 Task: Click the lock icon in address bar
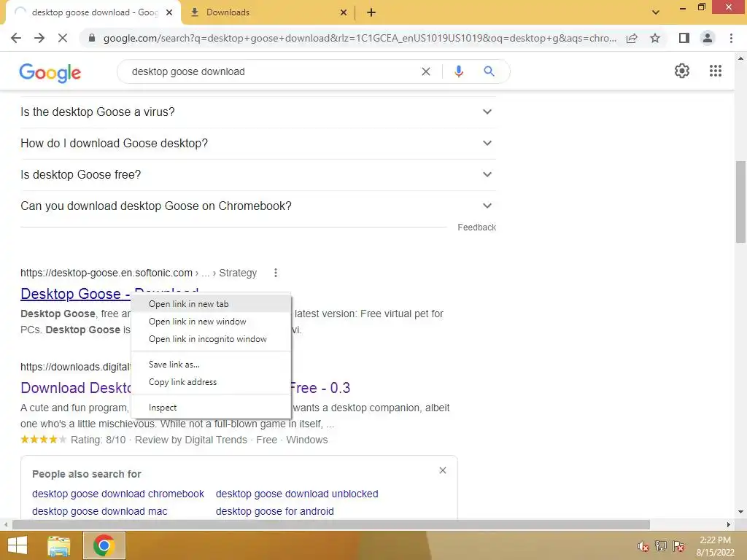pyautogui.click(x=92, y=38)
